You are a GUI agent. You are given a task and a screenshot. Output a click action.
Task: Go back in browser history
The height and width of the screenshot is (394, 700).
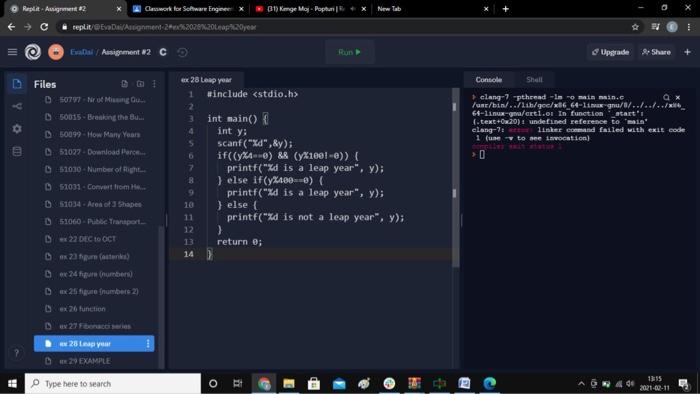tap(11, 27)
